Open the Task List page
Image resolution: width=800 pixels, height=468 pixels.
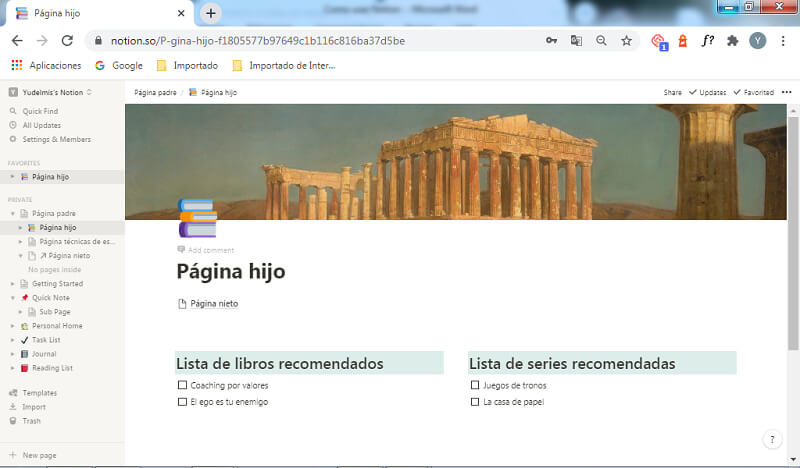[46, 340]
